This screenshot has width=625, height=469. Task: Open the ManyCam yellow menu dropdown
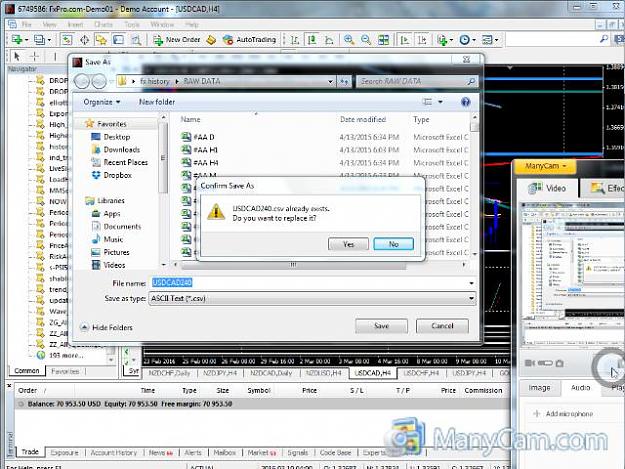point(545,166)
